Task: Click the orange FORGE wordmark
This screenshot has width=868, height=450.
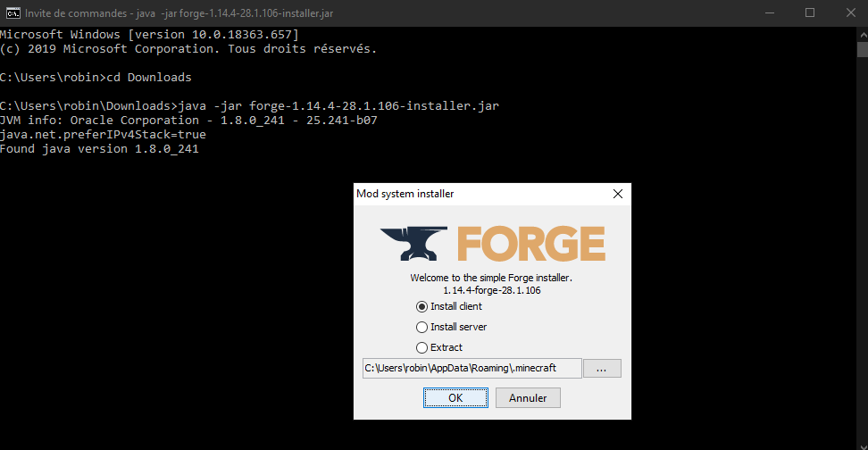Action: coord(532,243)
